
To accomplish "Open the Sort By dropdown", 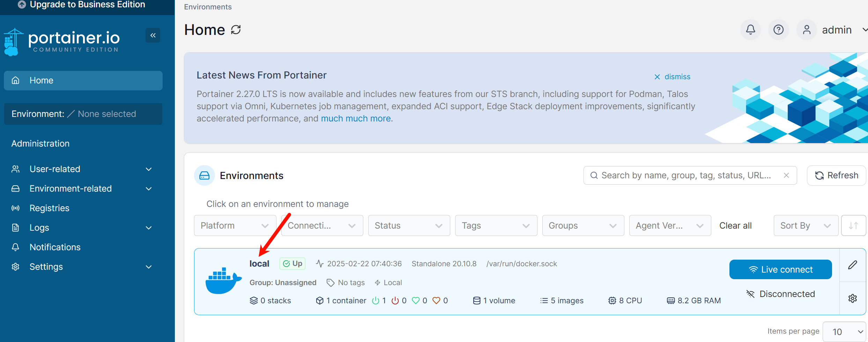I will 806,226.
